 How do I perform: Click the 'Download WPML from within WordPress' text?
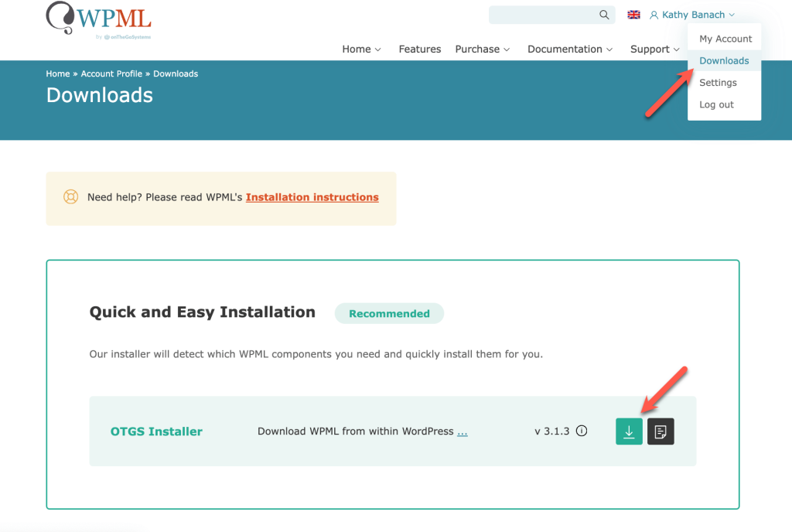pyautogui.click(x=356, y=431)
